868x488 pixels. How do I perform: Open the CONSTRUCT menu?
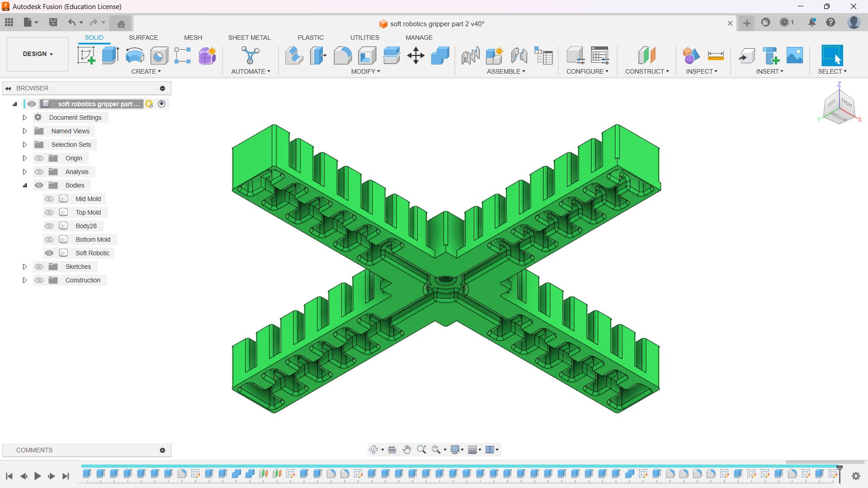[x=646, y=71]
